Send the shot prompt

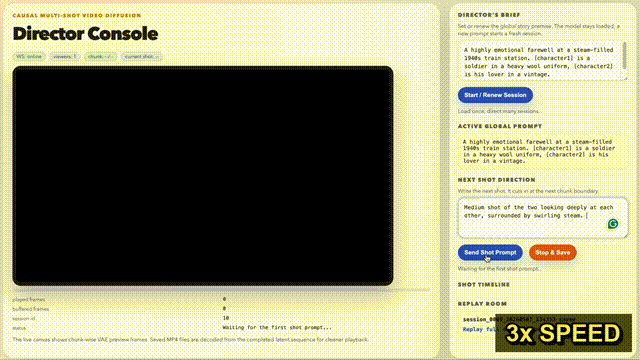click(x=490, y=253)
